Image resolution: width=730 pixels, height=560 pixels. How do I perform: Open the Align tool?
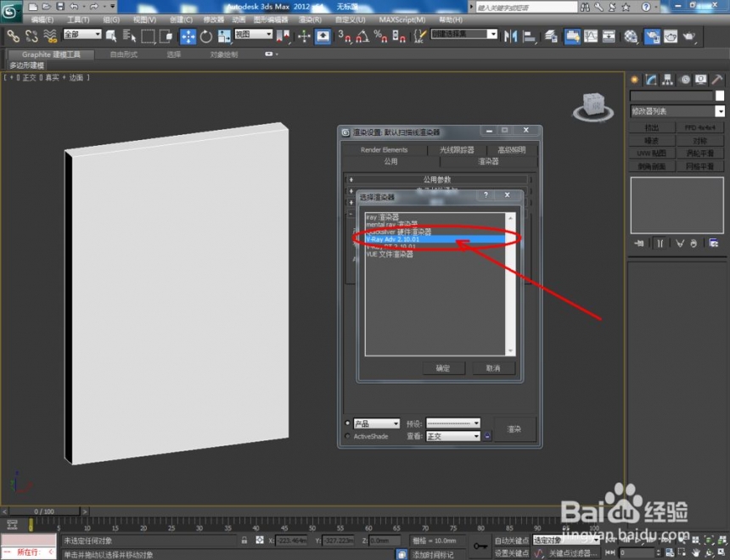[x=529, y=36]
